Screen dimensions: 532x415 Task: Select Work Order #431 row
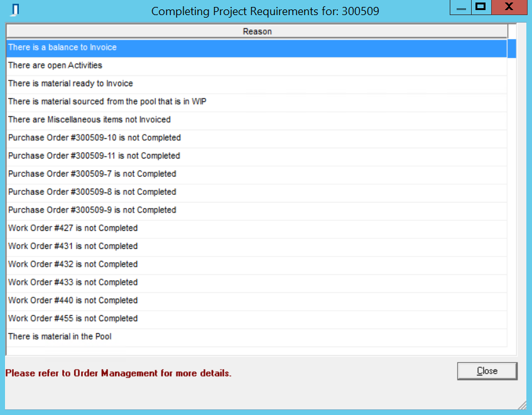point(257,246)
